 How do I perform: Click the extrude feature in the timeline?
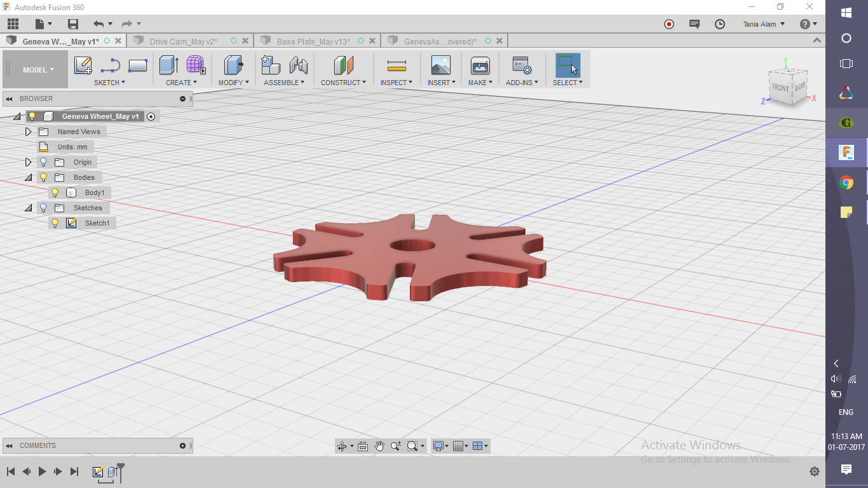(x=112, y=472)
